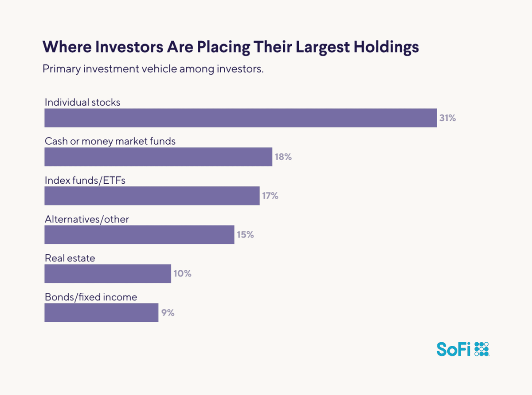
Task: Click the 'Bonds/fixed income' label
Action: [x=91, y=297]
